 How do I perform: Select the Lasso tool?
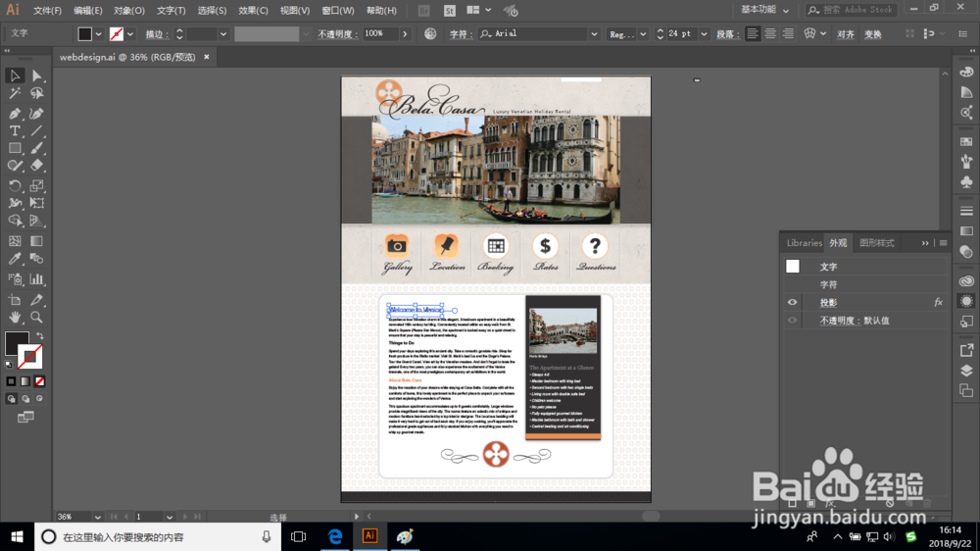(37, 93)
